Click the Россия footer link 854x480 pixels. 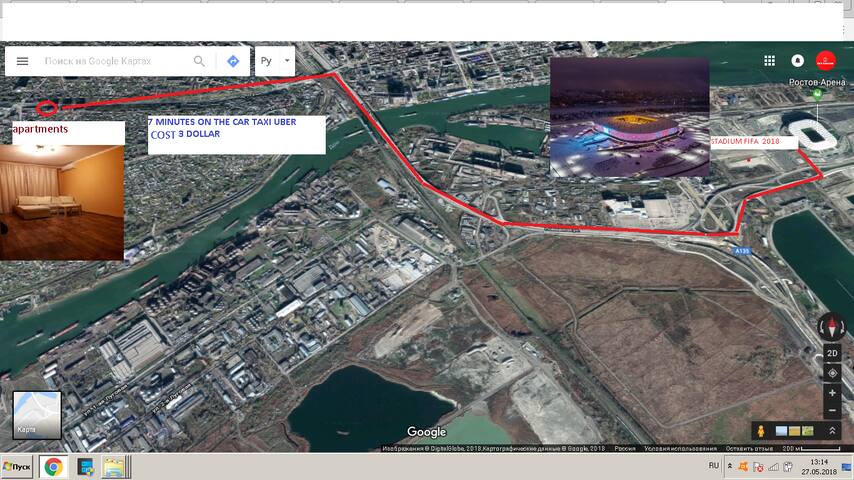point(625,448)
